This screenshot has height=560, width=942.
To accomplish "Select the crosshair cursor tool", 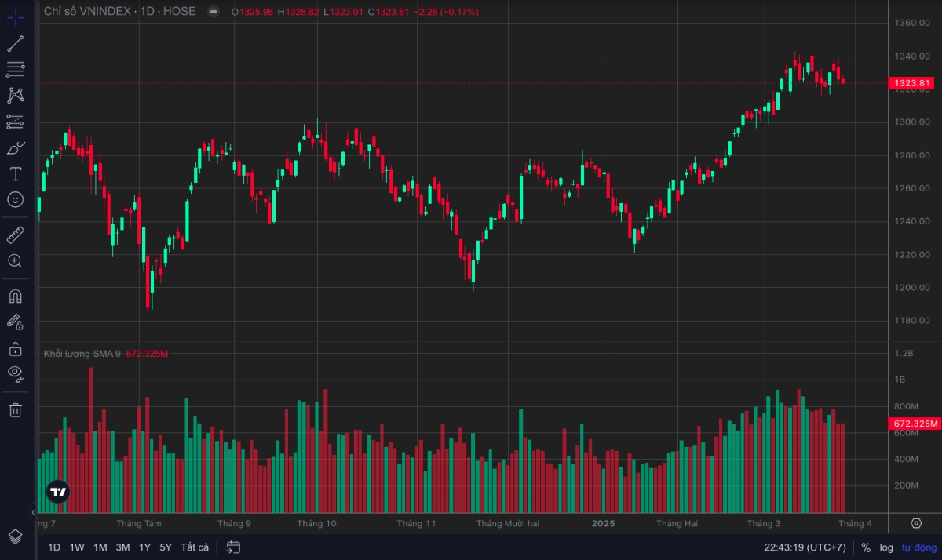I will coord(16,18).
